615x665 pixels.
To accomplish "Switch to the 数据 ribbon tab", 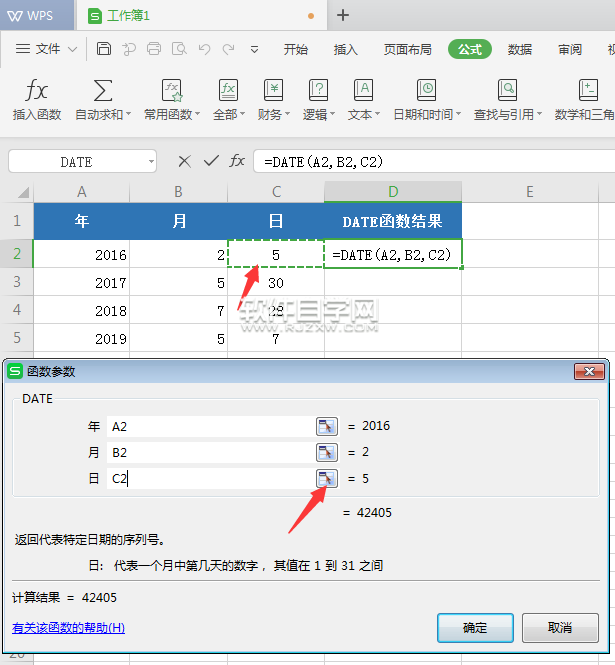I will 520,50.
